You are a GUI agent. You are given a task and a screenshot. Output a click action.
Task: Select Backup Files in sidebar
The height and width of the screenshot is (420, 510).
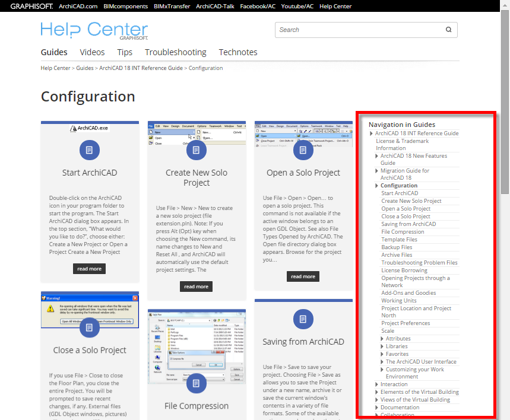(397, 247)
